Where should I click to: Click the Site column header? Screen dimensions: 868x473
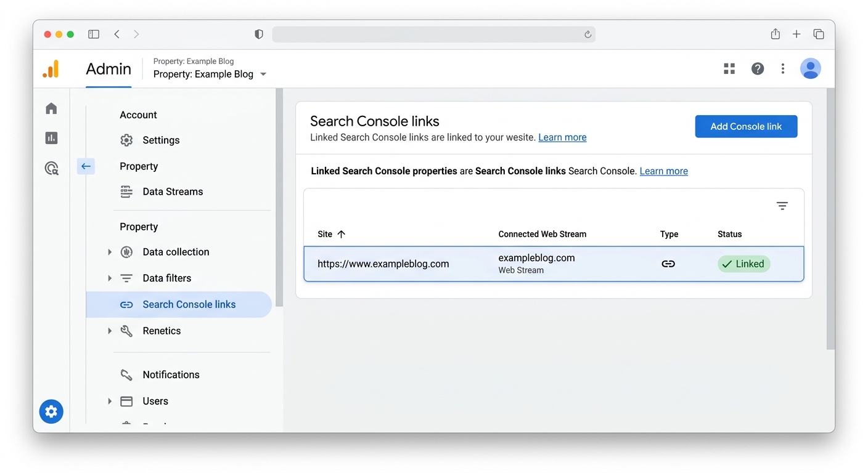[325, 234]
